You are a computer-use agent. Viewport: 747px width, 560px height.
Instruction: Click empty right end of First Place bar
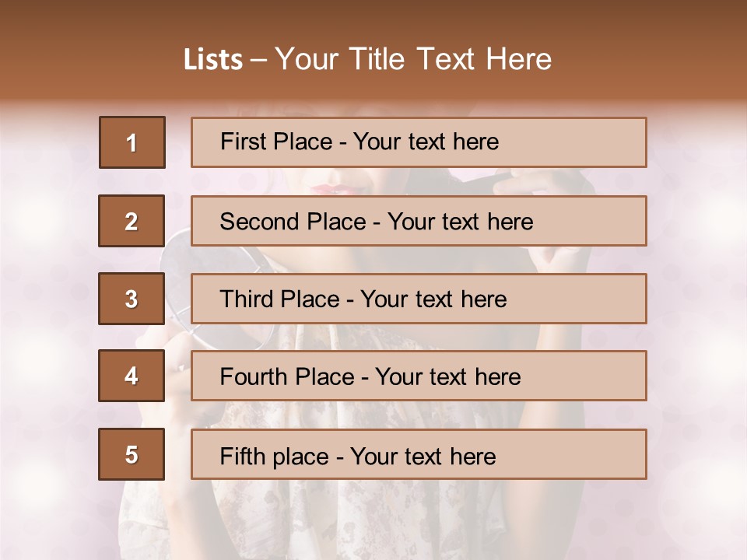point(591,142)
